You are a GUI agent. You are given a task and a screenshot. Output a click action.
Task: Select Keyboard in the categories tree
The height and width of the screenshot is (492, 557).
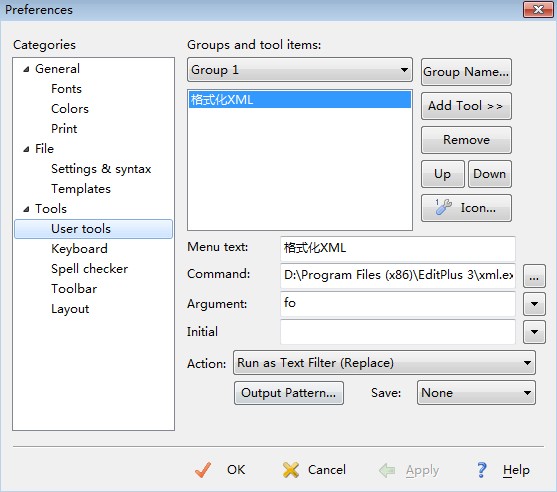pos(79,249)
